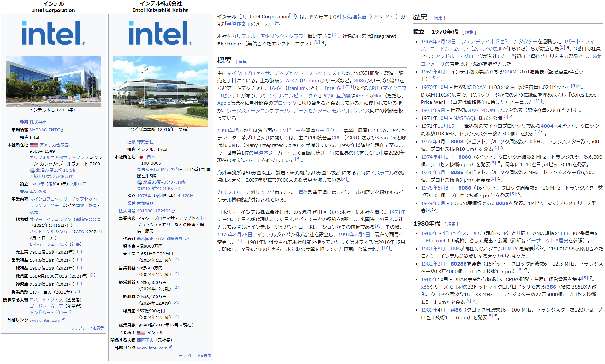Screen dimensions: 605x364
Task: Click the 1976年4月28日 date link in the 日本法人 paragraph
Action: (x=234, y=235)
